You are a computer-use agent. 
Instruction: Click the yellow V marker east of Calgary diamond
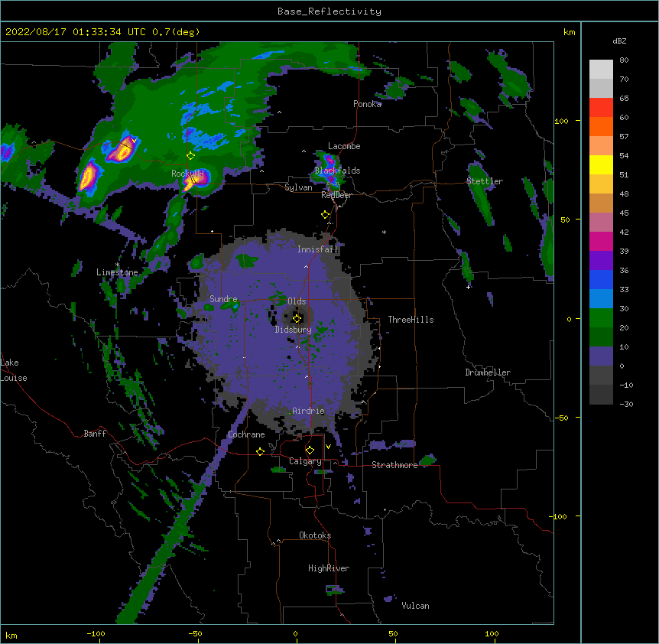click(x=328, y=447)
